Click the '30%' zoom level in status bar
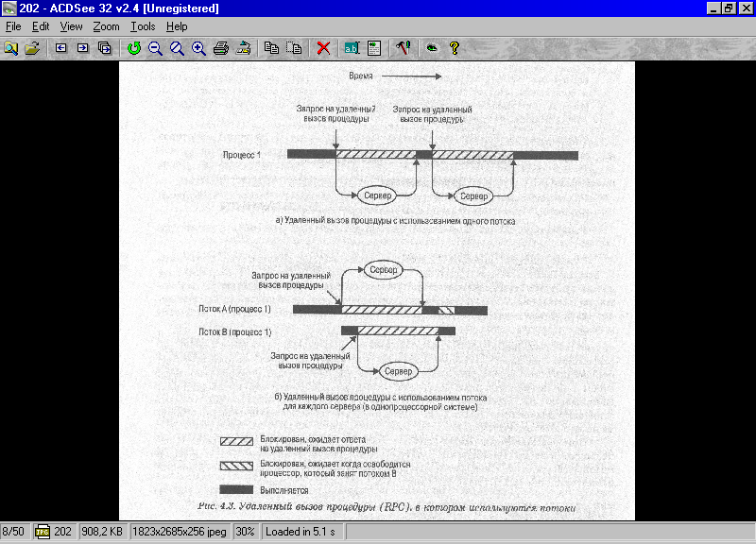This screenshot has width=756, height=544. coord(245,532)
